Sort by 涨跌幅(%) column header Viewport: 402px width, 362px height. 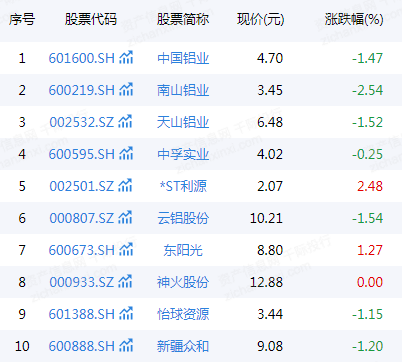(x=354, y=19)
